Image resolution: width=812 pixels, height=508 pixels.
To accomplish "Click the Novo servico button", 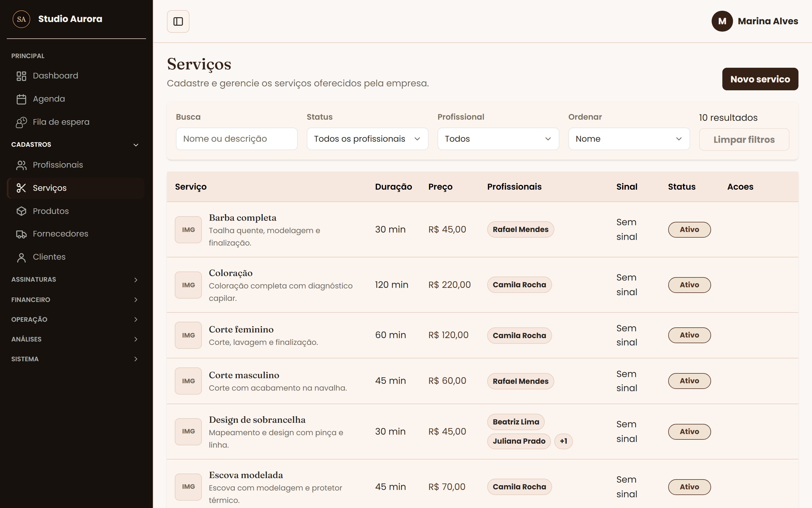I will pos(760,79).
